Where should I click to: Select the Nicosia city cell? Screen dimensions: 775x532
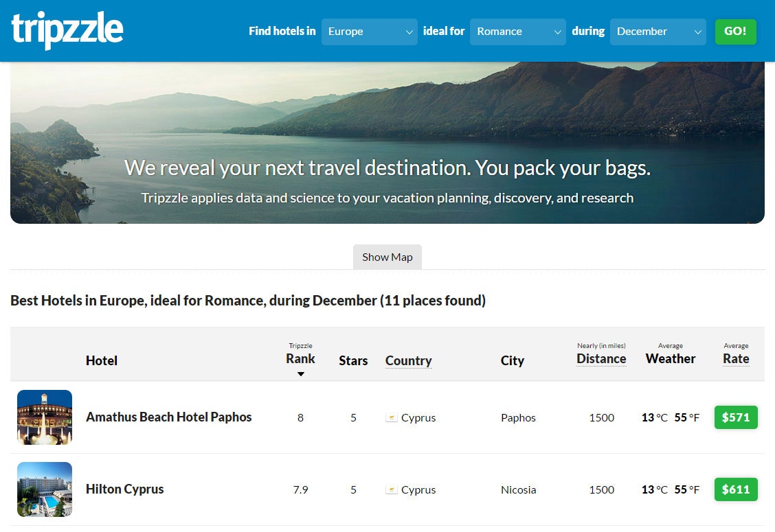coord(519,490)
